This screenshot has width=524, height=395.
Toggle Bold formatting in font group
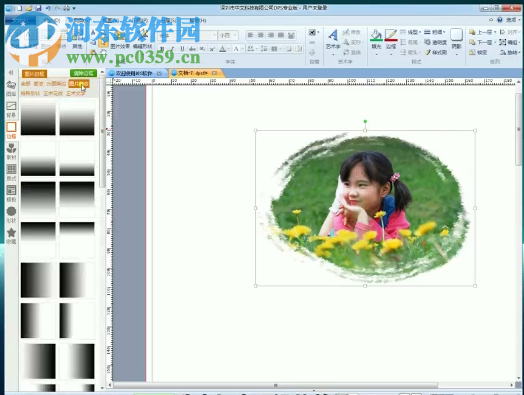point(162,49)
